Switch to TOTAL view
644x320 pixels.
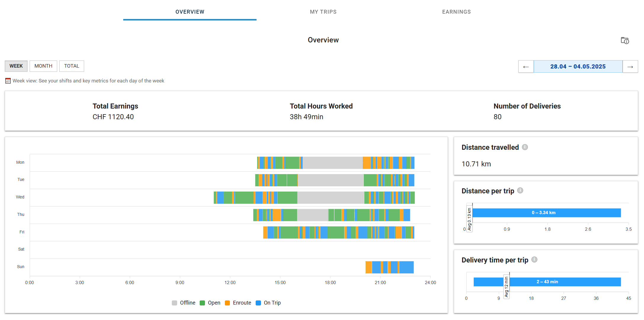point(72,66)
